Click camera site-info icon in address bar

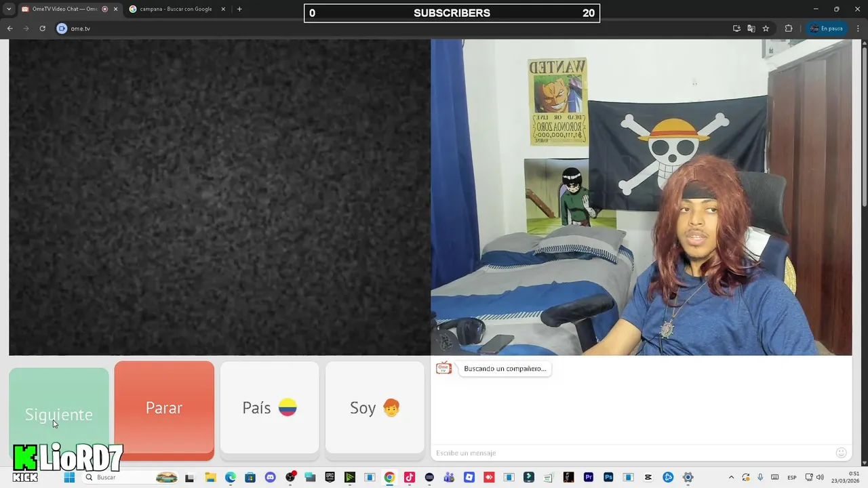pos(62,28)
